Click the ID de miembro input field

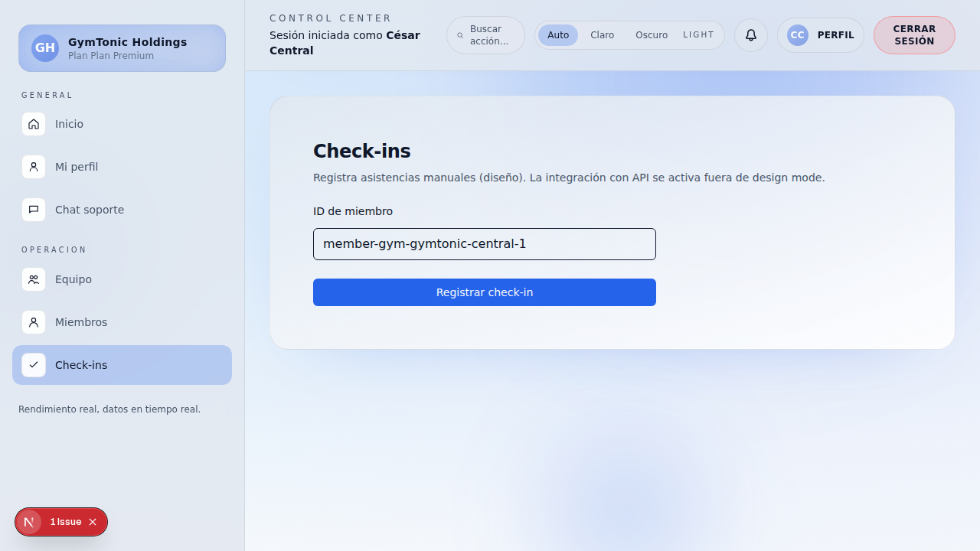[x=484, y=243]
